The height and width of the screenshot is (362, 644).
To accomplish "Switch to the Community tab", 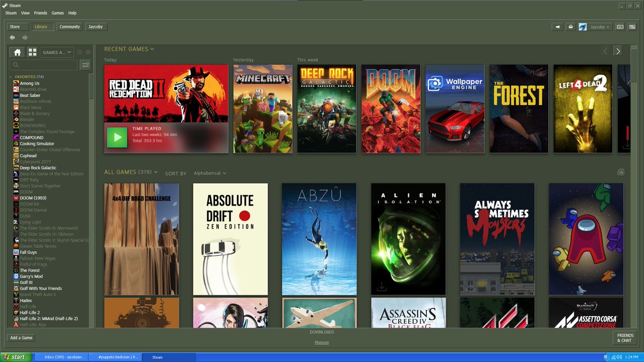I will 70,26.
